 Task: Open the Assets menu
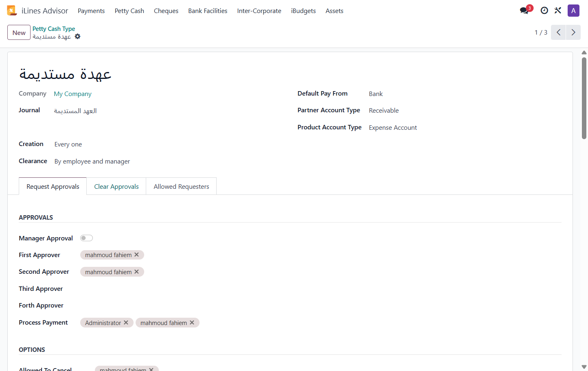tap(334, 11)
